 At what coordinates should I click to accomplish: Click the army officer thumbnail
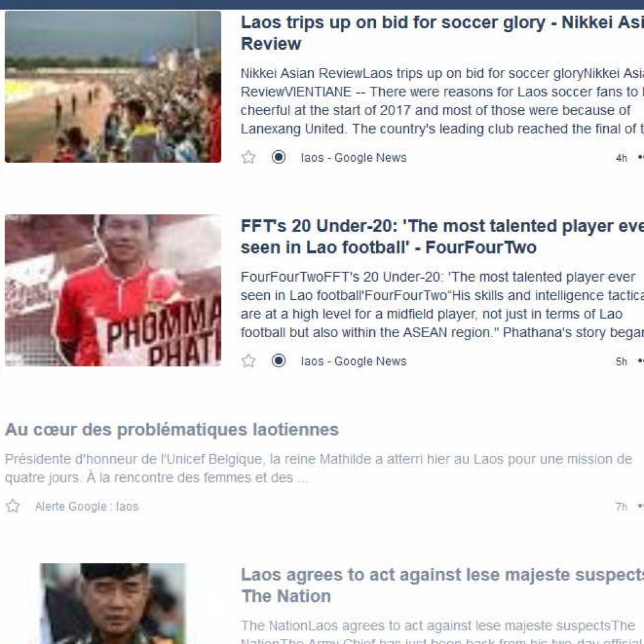click(113, 603)
